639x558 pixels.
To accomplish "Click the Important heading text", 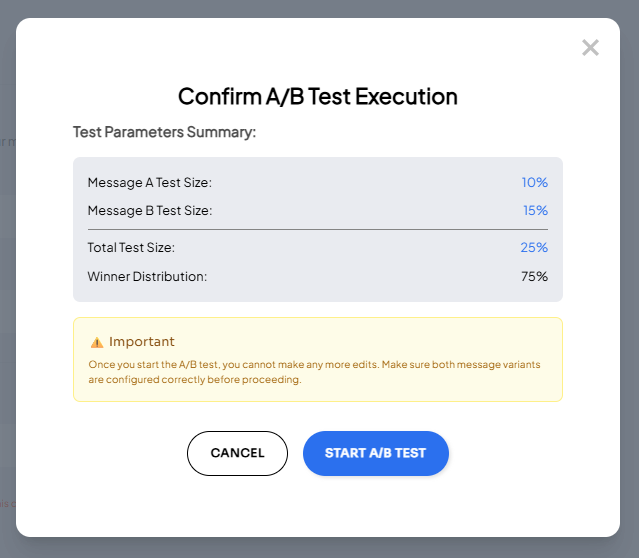I will 142,342.
